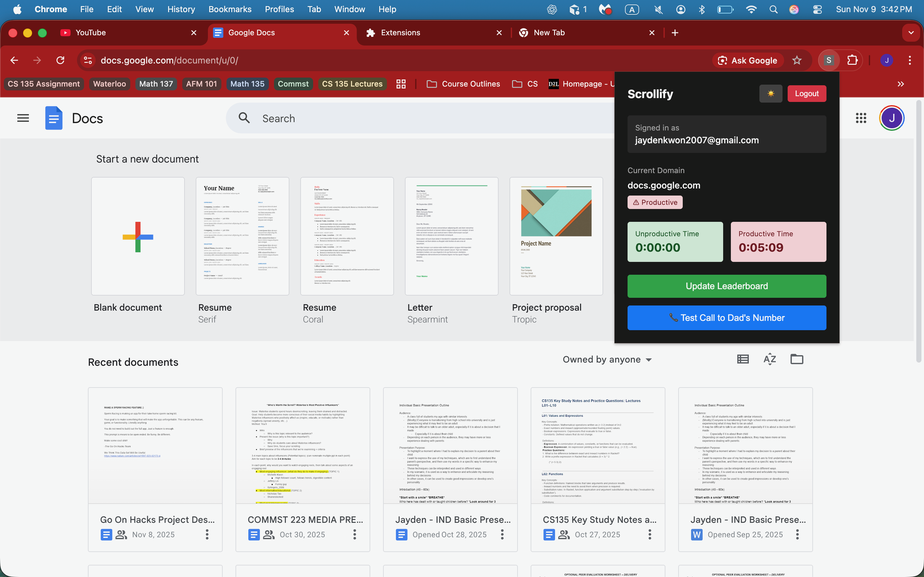Image resolution: width=924 pixels, height=577 pixels.
Task: Click the Update Leaderboard button
Action: coord(726,286)
